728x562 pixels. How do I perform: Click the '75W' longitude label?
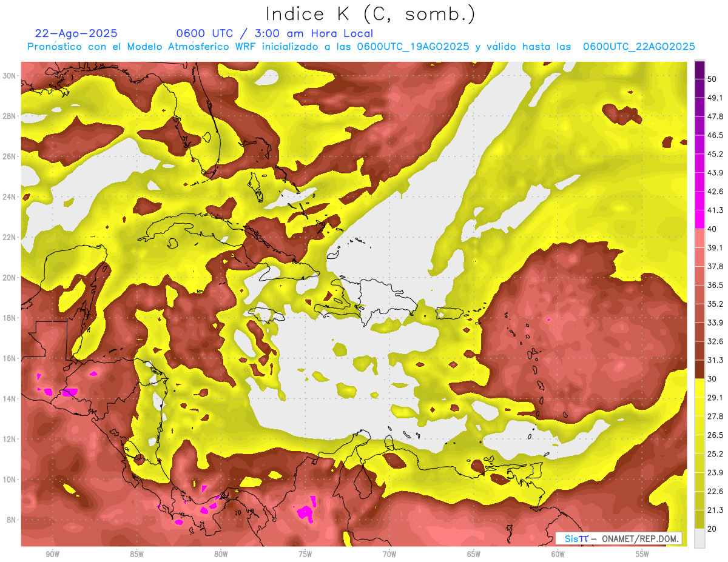click(305, 554)
